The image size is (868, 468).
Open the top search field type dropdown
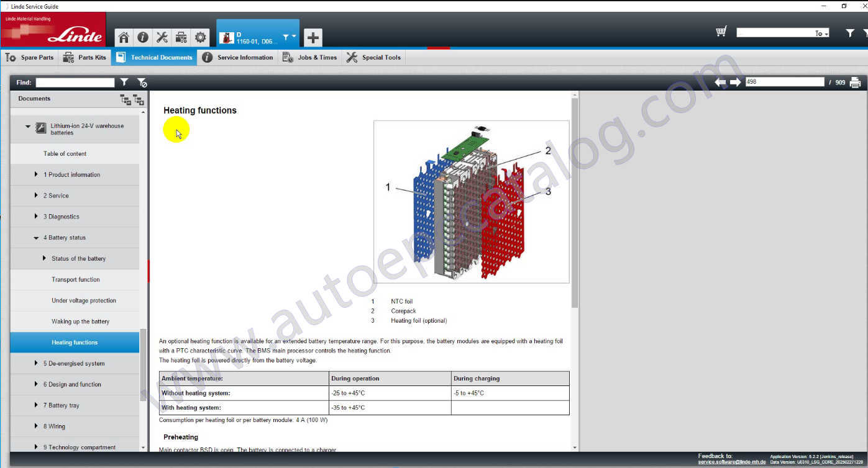[x=821, y=34]
